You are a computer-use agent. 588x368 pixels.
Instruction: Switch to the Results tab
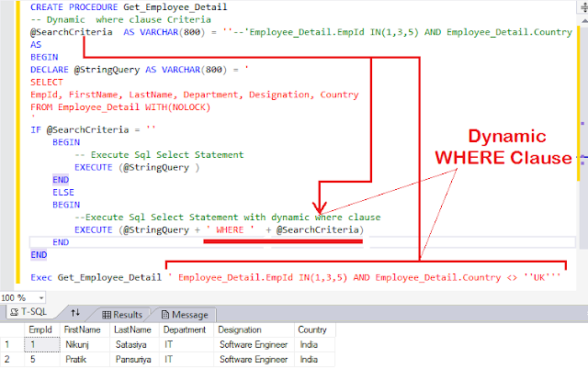tap(122, 315)
